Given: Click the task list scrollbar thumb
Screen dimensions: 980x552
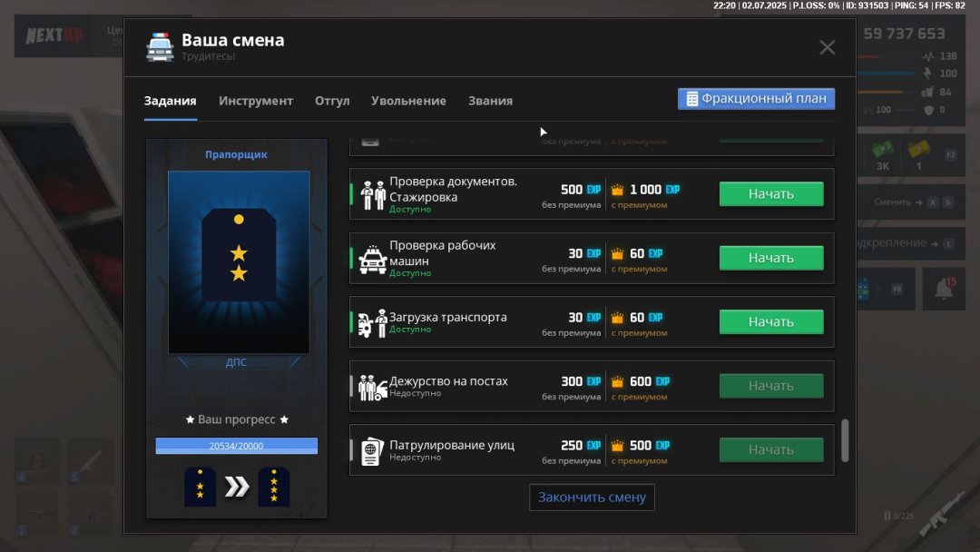Looking at the screenshot, I should (x=845, y=440).
